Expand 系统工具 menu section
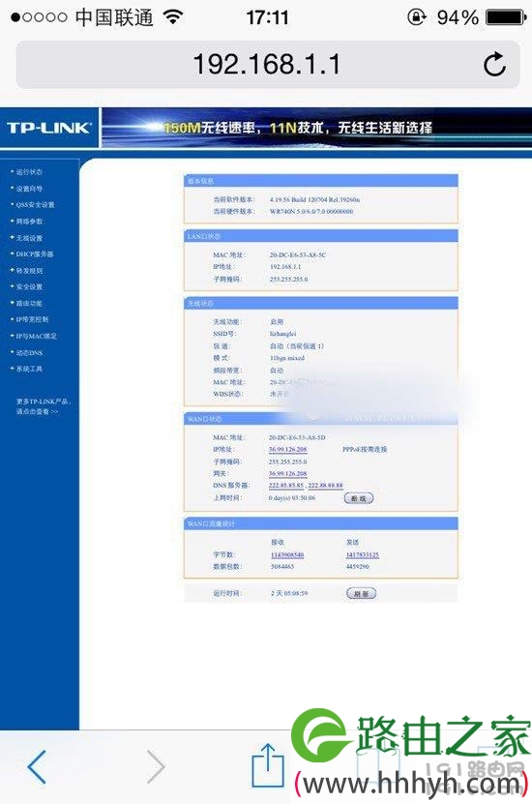This screenshot has height=804, width=532. (29, 369)
